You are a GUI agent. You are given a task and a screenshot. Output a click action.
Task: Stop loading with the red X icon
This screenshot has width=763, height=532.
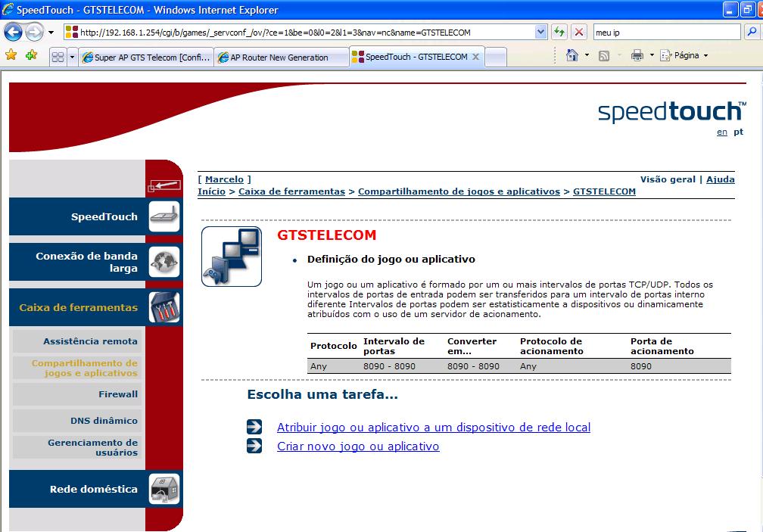tap(579, 33)
